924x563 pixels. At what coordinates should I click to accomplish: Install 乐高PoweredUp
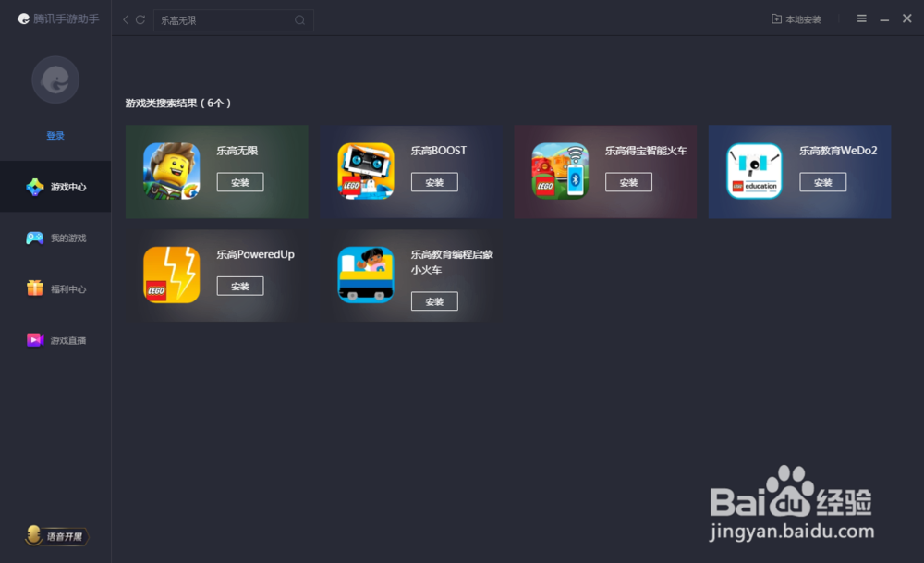pyautogui.click(x=240, y=286)
